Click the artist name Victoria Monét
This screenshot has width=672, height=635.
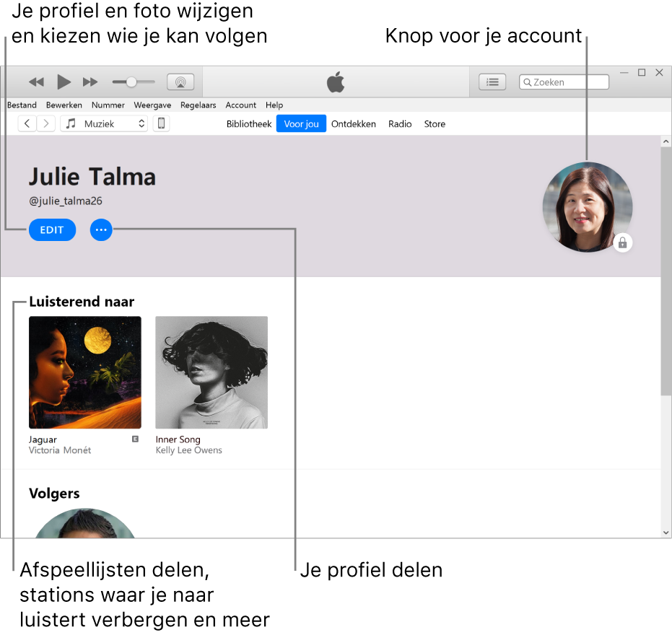pos(60,450)
